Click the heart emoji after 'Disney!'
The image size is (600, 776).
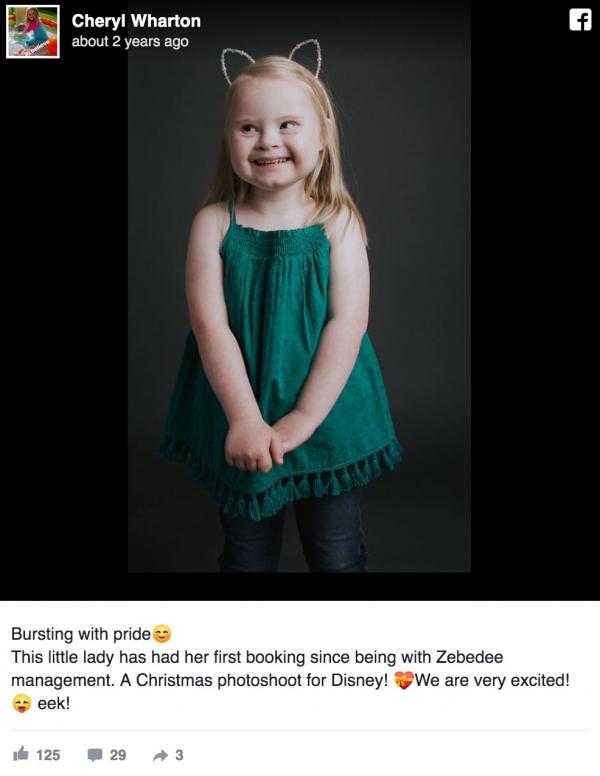pyautogui.click(x=403, y=680)
